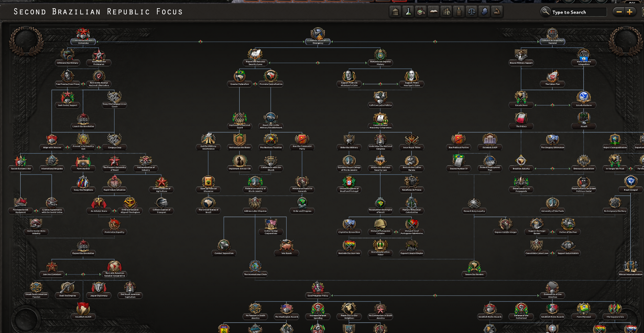Select the Invite Foreign Corporations focus
The image size is (644, 333).
(271, 227)
